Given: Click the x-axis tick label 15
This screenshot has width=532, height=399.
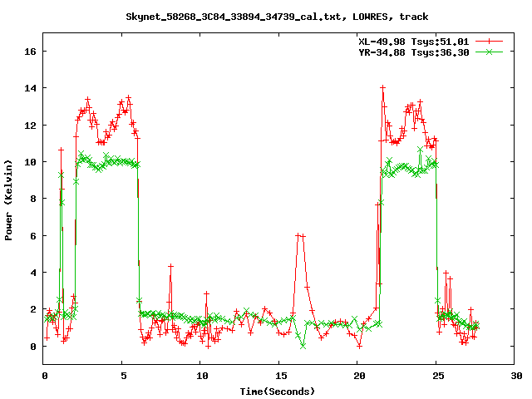Looking at the screenshot, I should pyautogui.click(x=281, y=376).
